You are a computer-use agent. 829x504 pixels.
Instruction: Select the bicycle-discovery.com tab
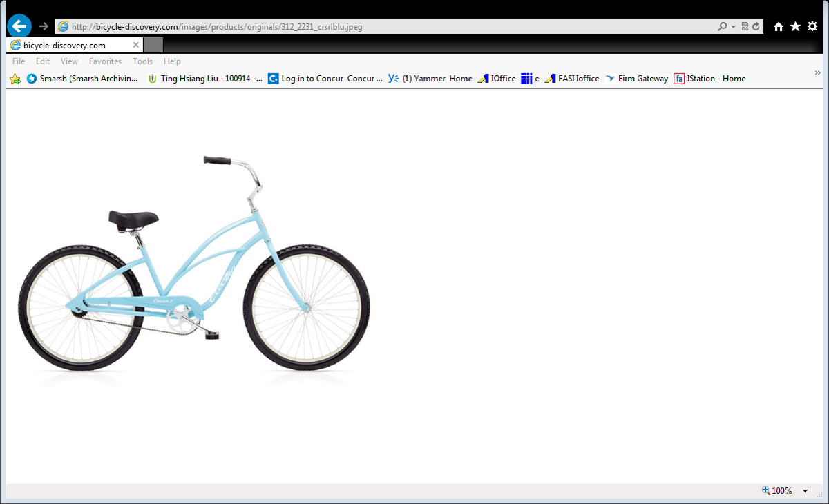click(x=69, y=43)
